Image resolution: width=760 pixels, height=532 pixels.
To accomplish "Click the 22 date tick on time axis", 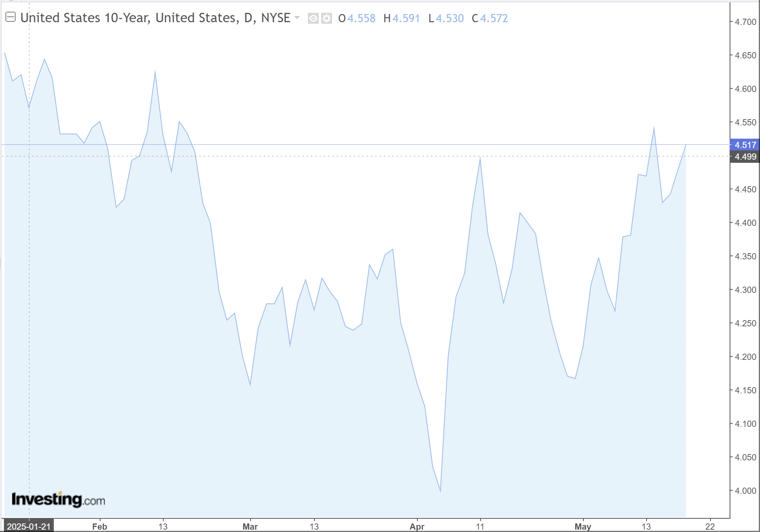I will click(710, 527).
